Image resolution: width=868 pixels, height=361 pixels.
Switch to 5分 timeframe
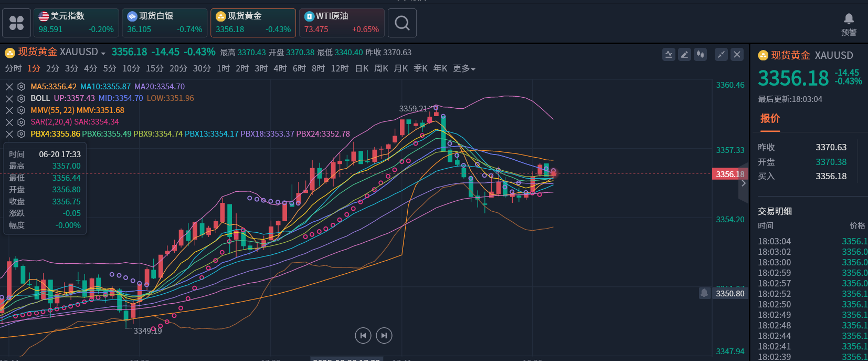pos(110,69)
